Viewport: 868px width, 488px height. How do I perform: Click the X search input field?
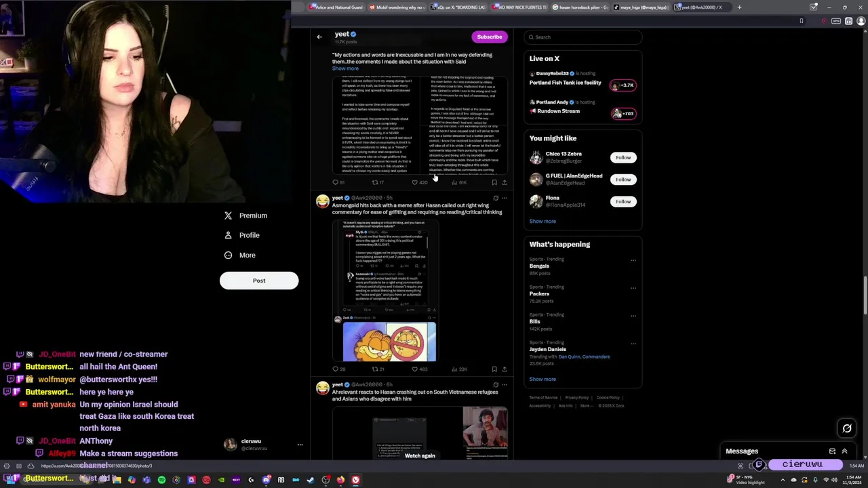tap(583, 37)
